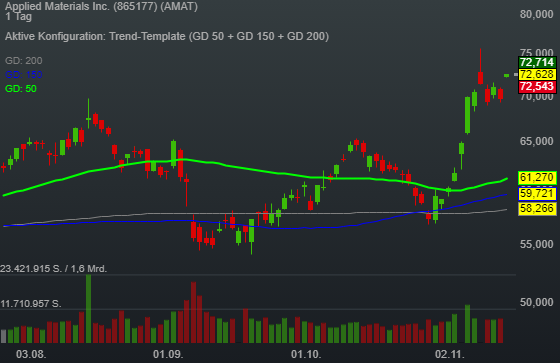Click the tallest green volume bar
560x363 pixels.
(x=89, y=309)
